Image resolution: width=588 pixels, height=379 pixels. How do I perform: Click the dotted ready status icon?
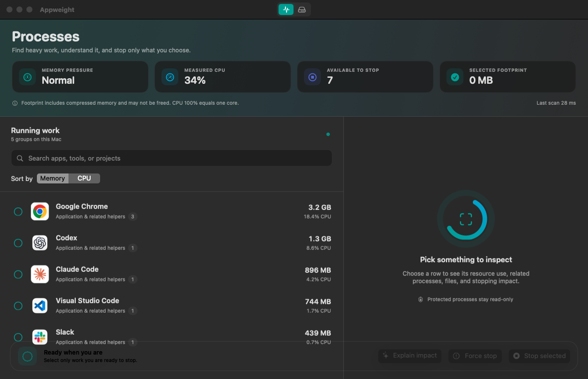27,356
